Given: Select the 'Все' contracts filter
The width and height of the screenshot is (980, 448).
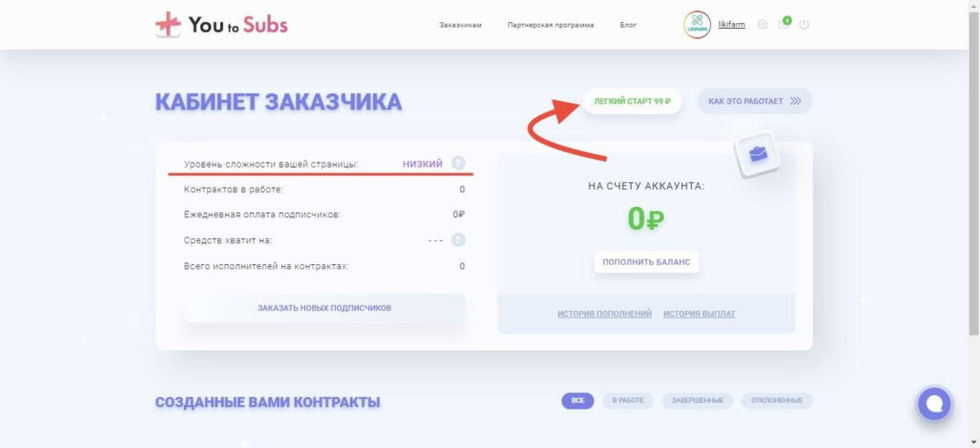Looking at the screenshot, I should [x=578, y=400].
